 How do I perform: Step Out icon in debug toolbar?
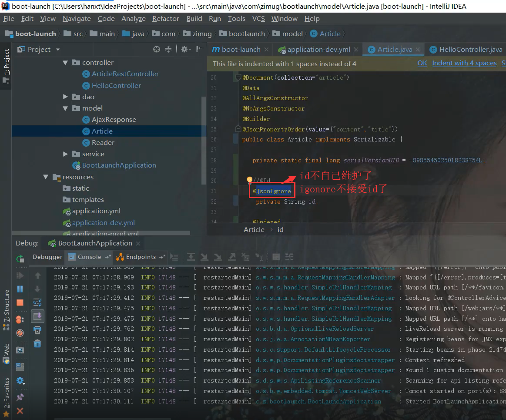(x=232, y=257)
